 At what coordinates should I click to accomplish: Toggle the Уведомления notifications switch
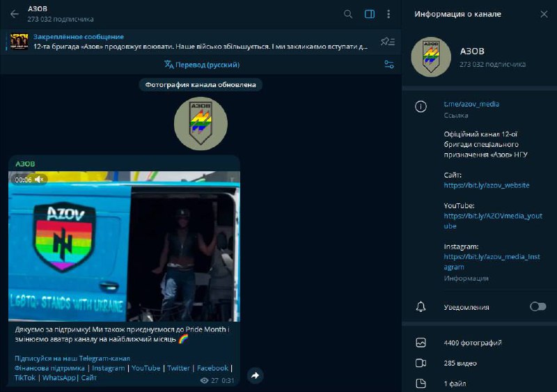[538, 306]
